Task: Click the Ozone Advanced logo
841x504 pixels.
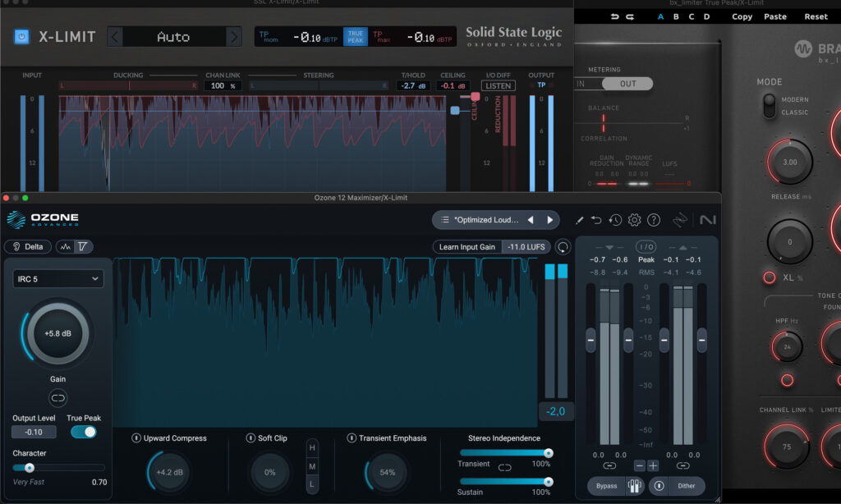Action: click(43, 219)
